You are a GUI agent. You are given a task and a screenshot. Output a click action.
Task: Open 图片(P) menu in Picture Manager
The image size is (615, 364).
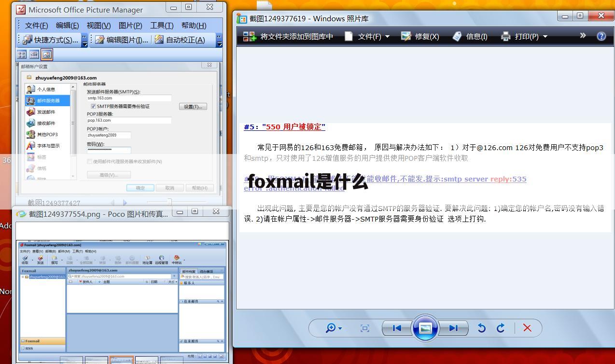coord(130,25)
